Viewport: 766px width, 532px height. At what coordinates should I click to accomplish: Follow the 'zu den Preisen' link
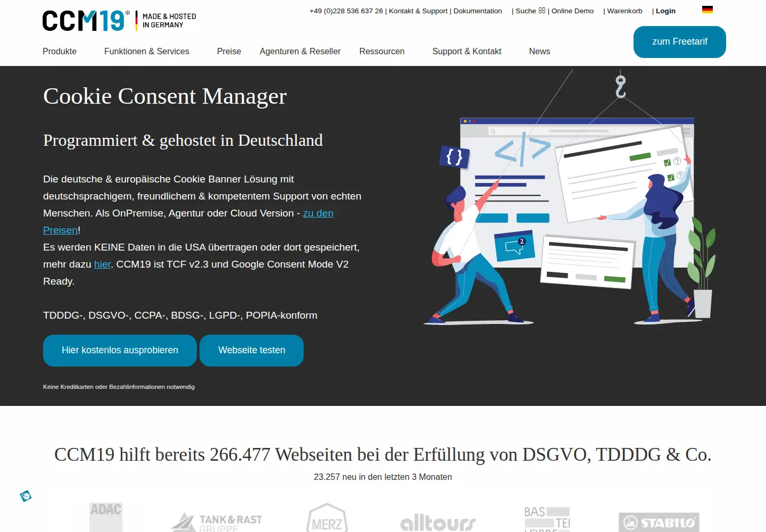pos(318,213)
